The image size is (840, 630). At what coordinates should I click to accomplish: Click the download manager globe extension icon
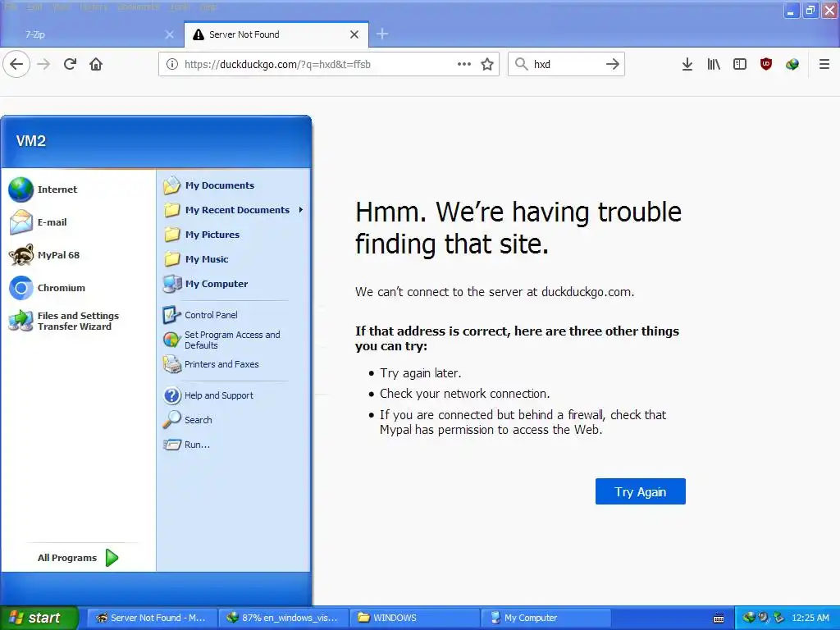[792, 64]
